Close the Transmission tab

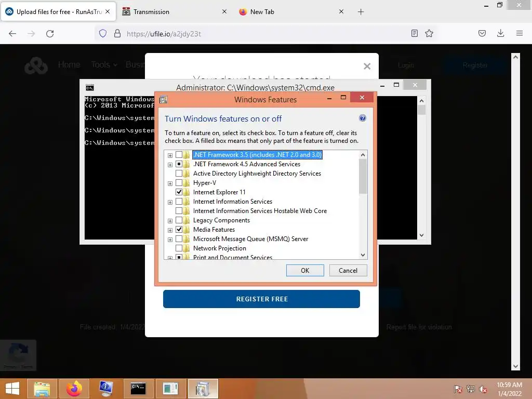pos(224,11)
